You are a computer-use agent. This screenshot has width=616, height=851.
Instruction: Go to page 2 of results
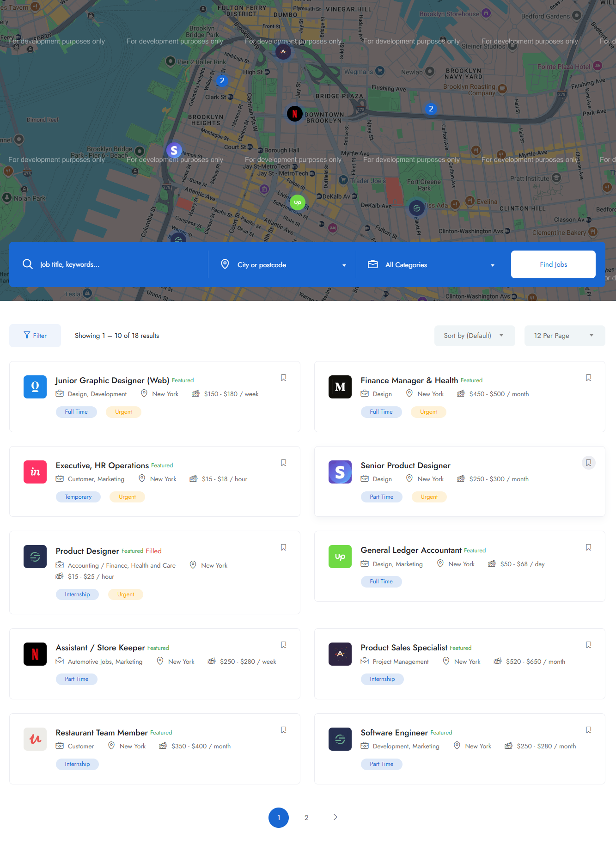click(306, 818)
